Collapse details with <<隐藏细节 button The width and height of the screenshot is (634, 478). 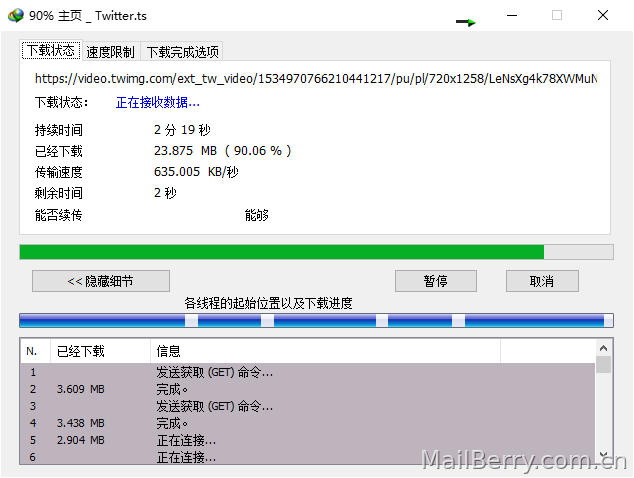tap(101, 281)
